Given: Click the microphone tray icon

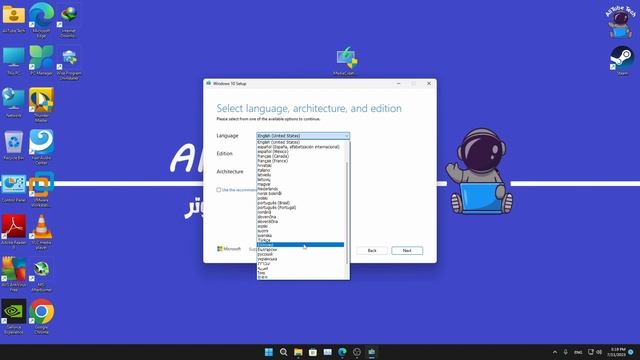Looking at the screenshot, I should click(x=565, y=352).
